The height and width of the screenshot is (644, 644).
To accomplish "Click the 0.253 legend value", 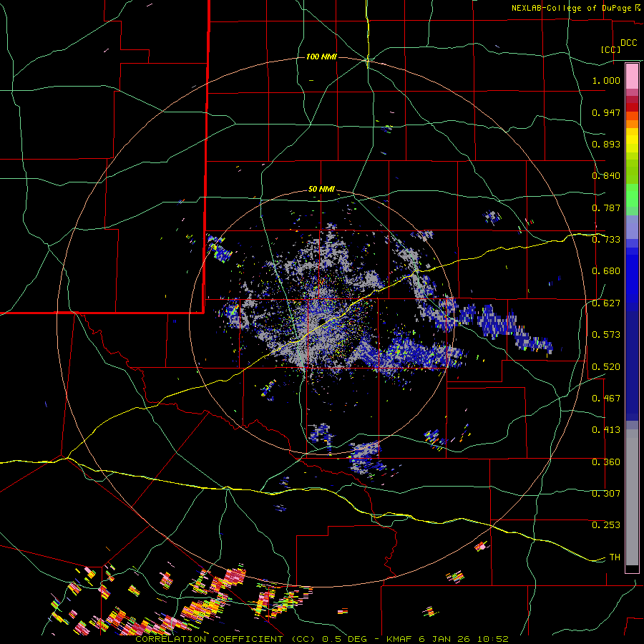I will [606, 525].
